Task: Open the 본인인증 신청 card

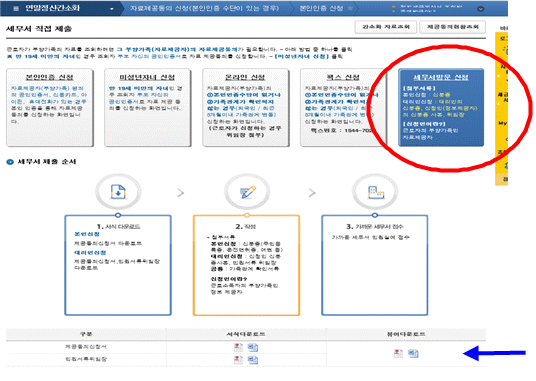Action: [50, 108]
